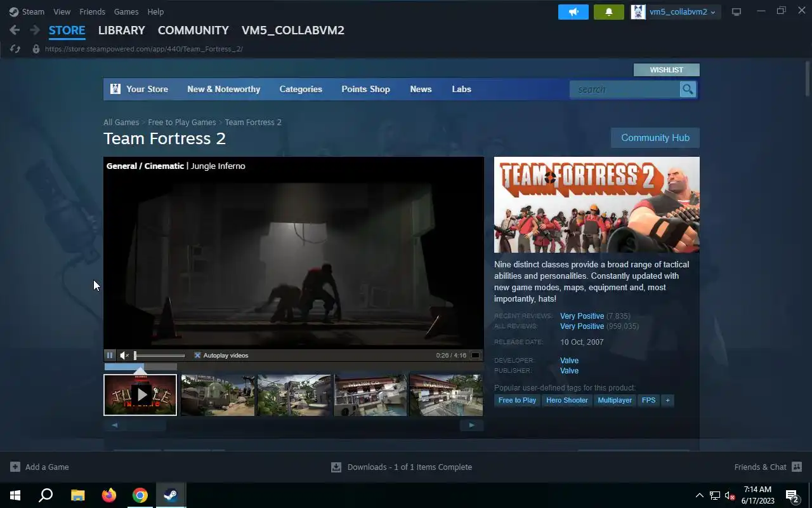Open Windows taskbar search
This screenshot has width=812, height=508.
click(46, 495)
